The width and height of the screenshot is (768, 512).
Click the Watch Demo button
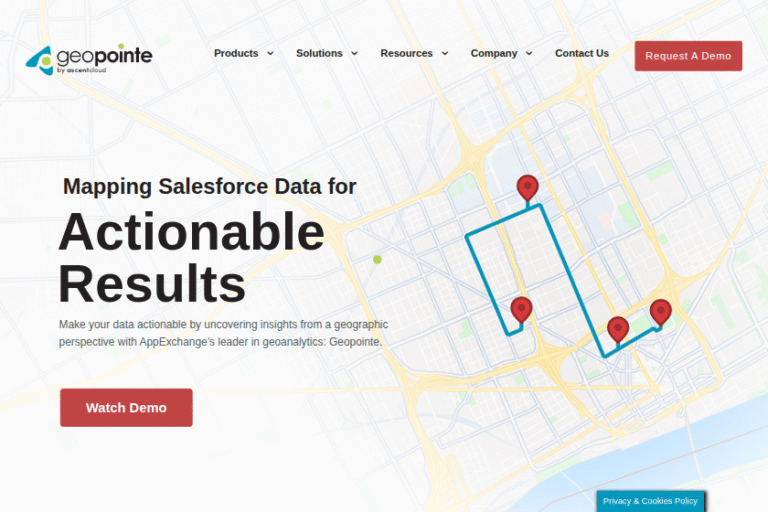pos(126,408)
